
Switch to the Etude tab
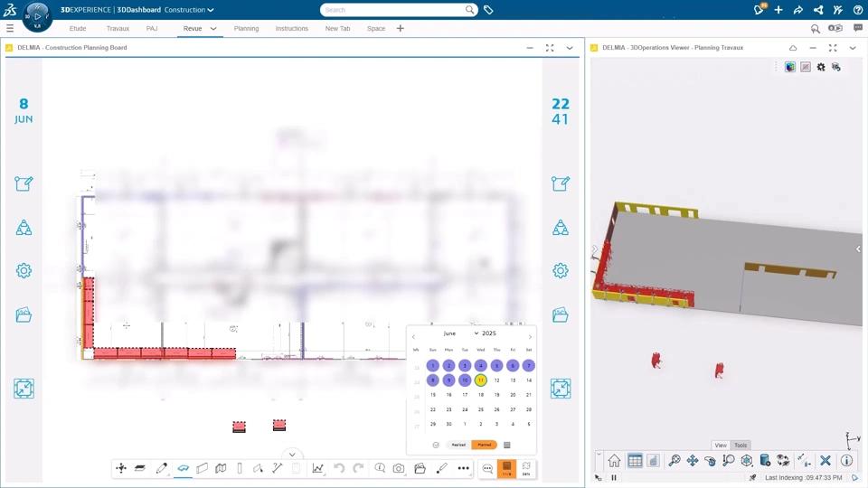(78, 28)
